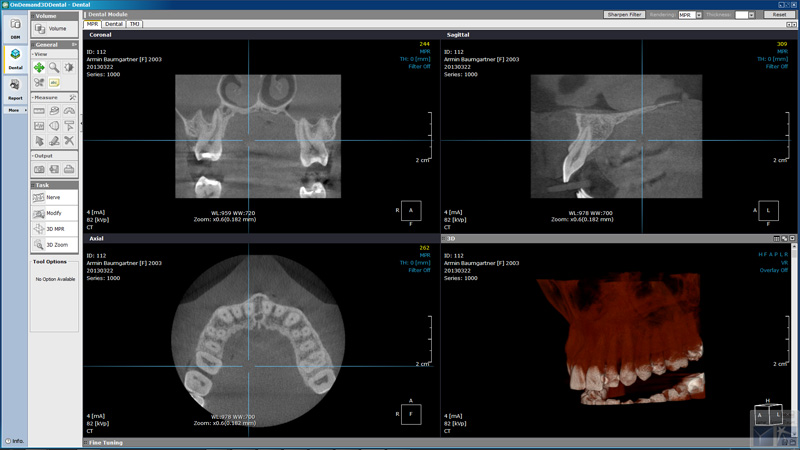Screen dimensions: 800x450
Task: Select the Nerve task
Action: click(53, 198)
